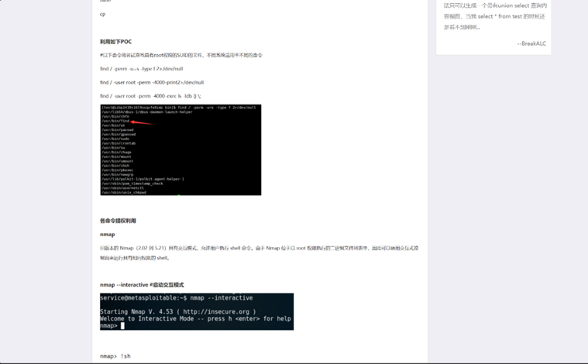Click the nmap> !sh command line
This screenshot has width=588, height=364.
(x=115, y=356)
